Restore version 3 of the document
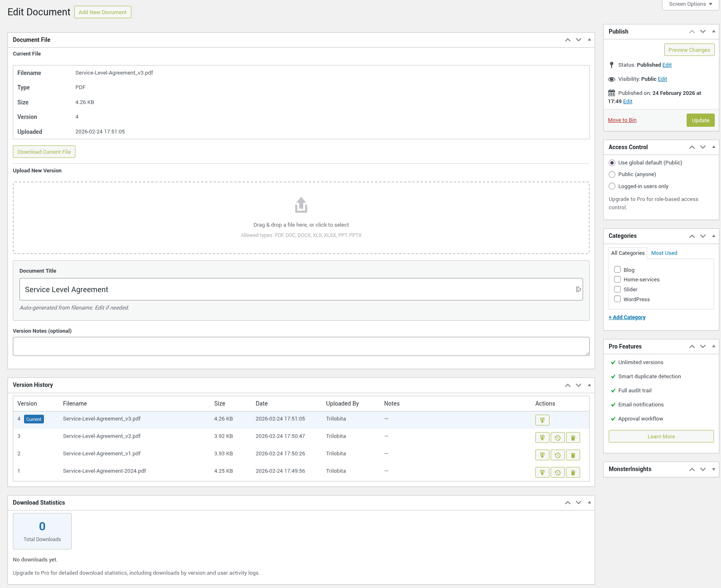721x588 pixels. click(557, 438)
